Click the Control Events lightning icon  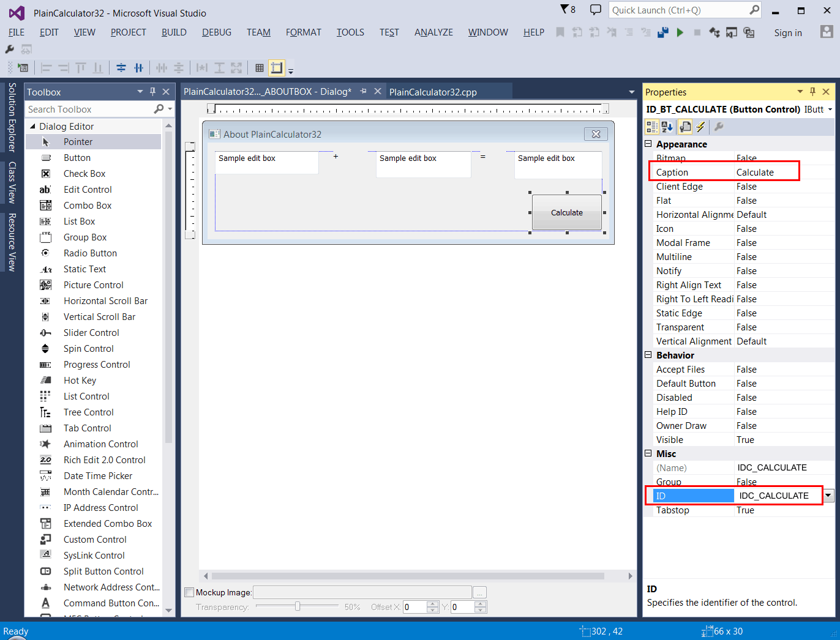click(701, 127)
